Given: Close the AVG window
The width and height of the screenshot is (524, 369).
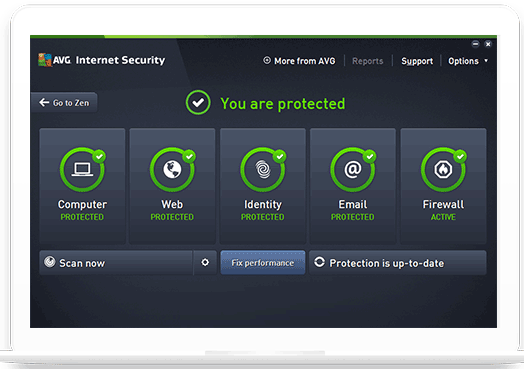Looking at the screenshot, I should click(488, 44).
